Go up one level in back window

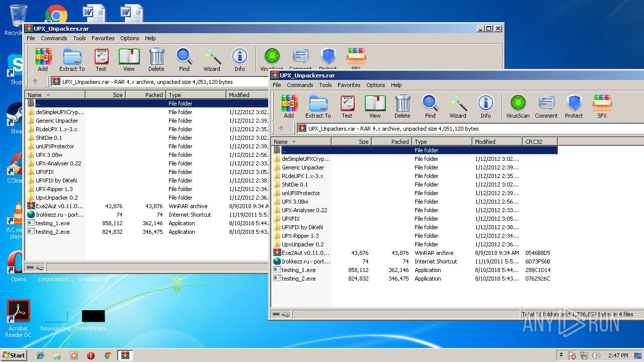35,81
